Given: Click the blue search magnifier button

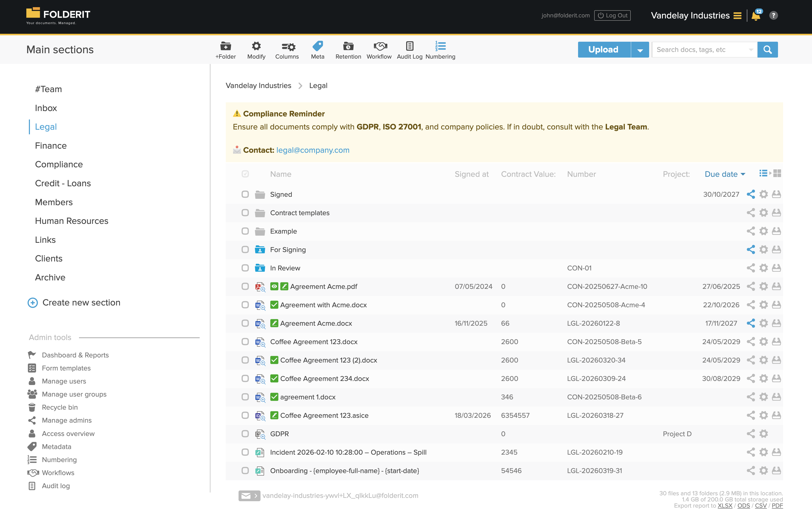Looking at the screenshot, I should click(767, 50).
